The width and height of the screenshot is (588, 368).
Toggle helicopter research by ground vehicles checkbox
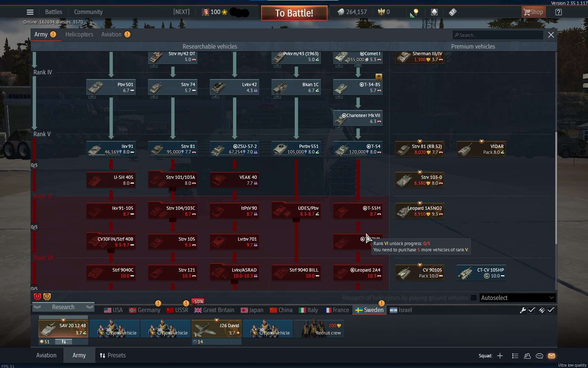click(x=474, y=298)
